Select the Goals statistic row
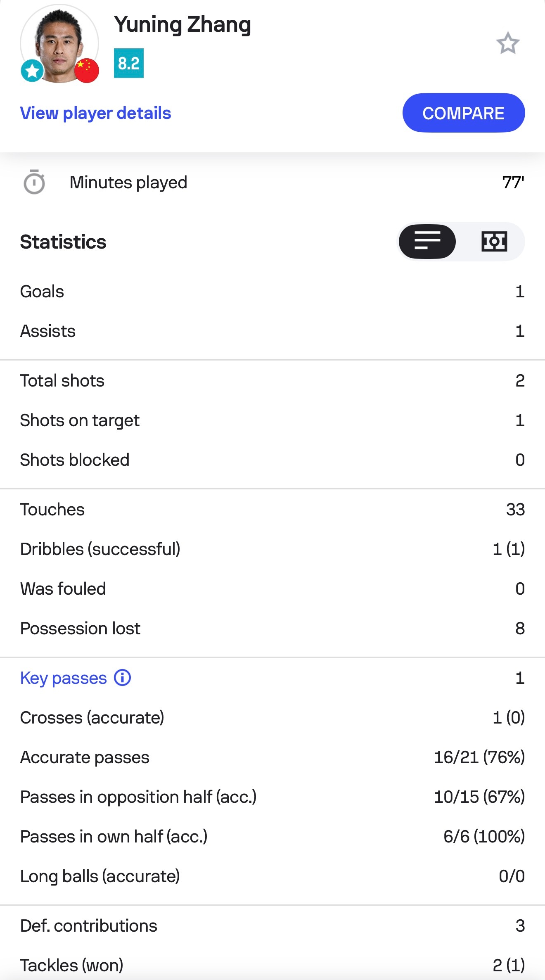This screenshot has height=980, width=545. pyautogui.click(x=272, y=292)
